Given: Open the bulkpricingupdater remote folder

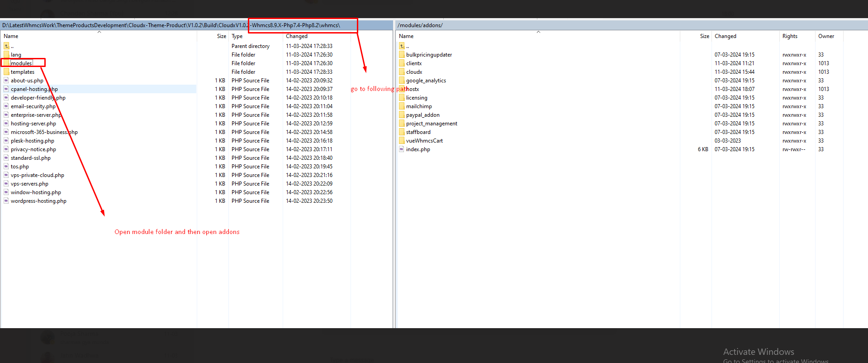Looking at the screenshot, I should coord(428,55).
